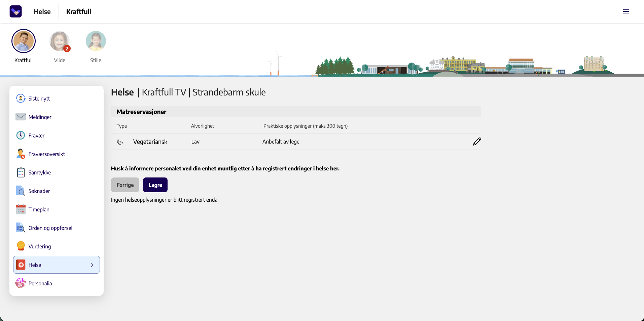Click the Alvorlighet column header

(x=203, y=126)
